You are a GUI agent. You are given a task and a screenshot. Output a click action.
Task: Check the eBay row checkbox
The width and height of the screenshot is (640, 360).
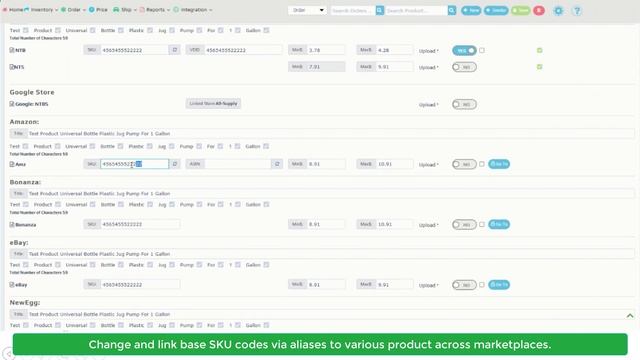12,284
